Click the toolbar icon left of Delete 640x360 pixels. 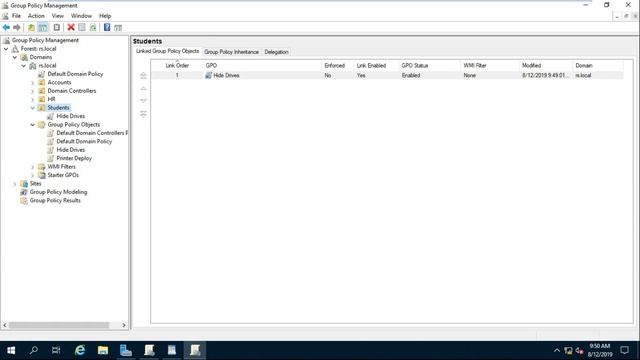57,27
